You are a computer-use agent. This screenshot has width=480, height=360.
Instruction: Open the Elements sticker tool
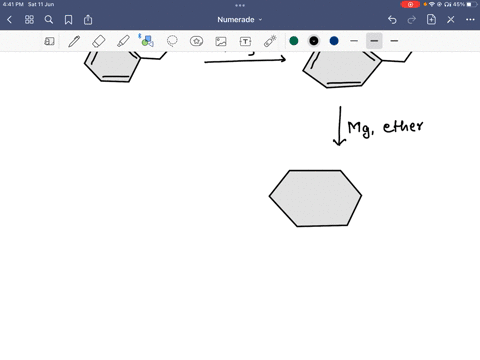[196, 41]
